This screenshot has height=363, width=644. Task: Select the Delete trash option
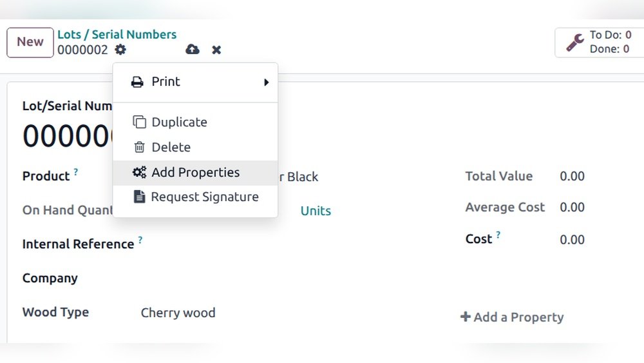pyautogui.click(x=171, y=148)
